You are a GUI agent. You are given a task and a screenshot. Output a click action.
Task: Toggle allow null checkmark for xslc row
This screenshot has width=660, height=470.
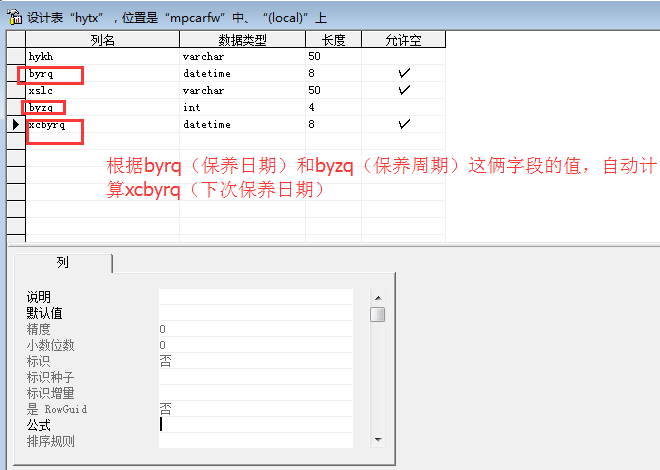404,90
